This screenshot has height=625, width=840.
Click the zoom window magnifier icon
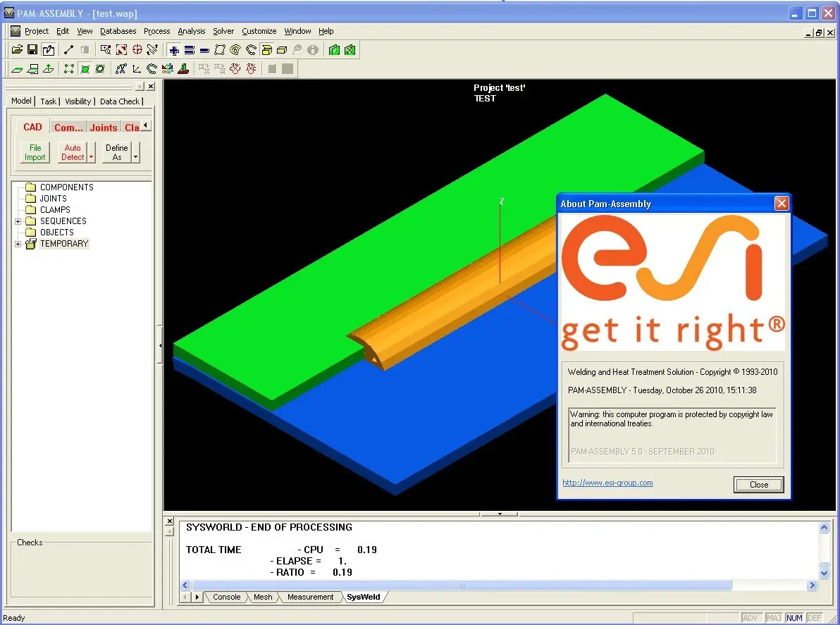click(x=106, y=50)
